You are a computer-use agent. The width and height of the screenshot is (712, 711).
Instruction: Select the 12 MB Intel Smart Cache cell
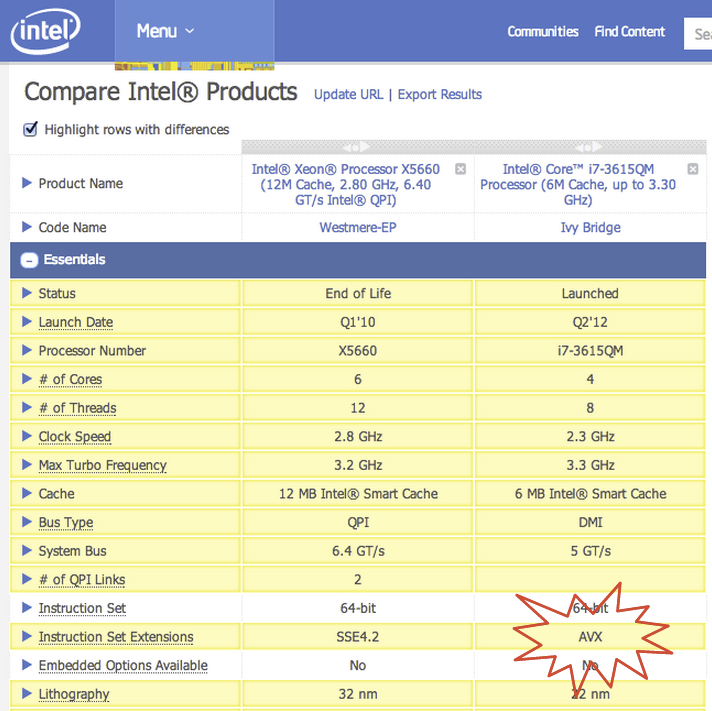click(x=358, y=494)
